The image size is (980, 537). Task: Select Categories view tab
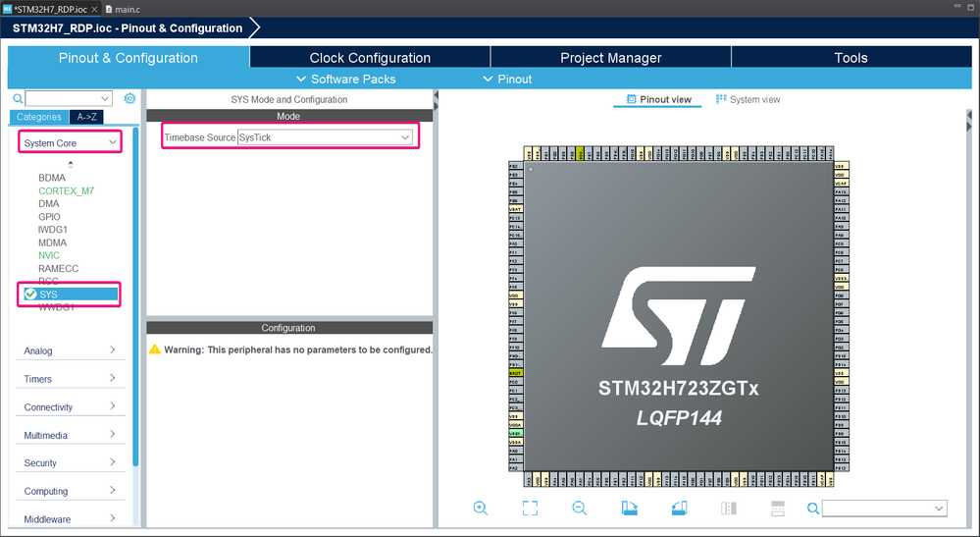[x=39, y=117]
